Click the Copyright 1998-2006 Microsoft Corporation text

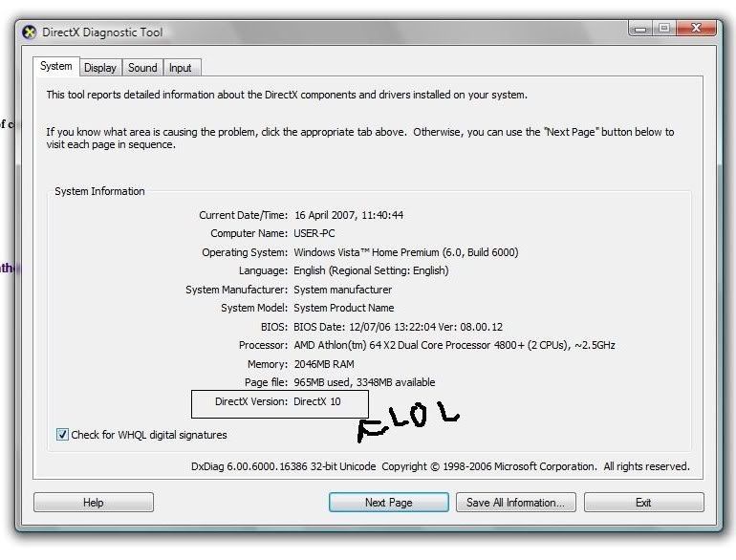coord(489,466)
